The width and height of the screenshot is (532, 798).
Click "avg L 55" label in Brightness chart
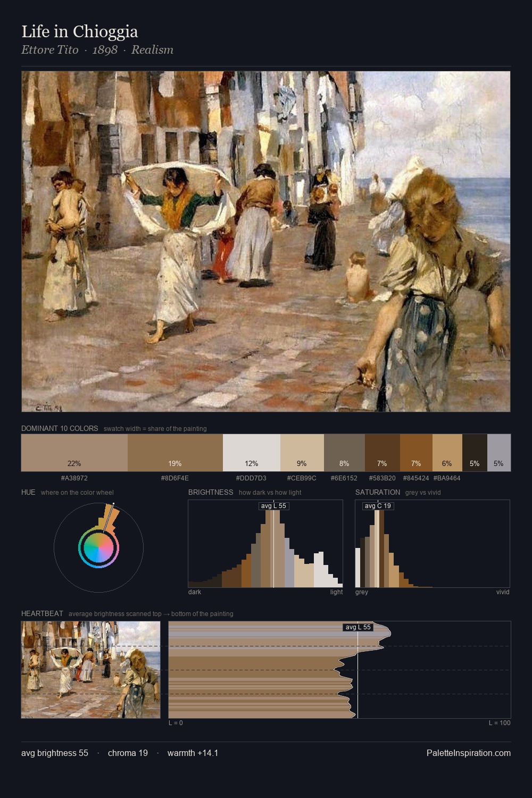tap(274, 506)
